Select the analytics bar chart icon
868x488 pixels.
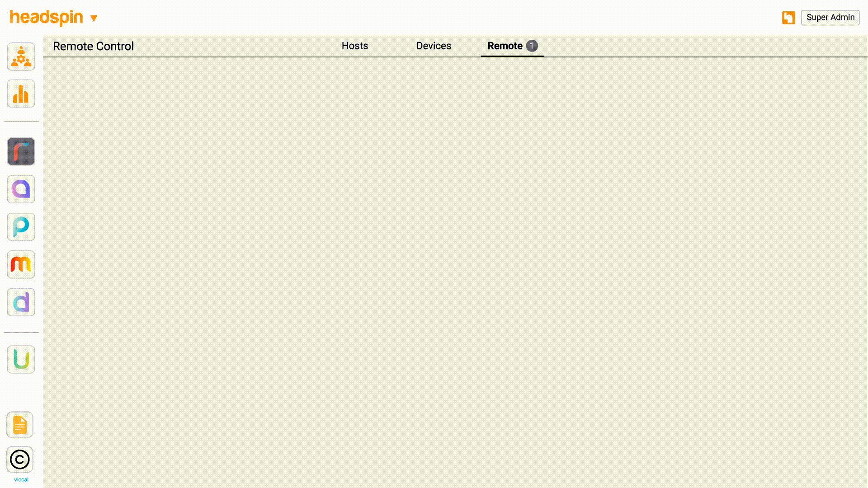tap(21, 94)
